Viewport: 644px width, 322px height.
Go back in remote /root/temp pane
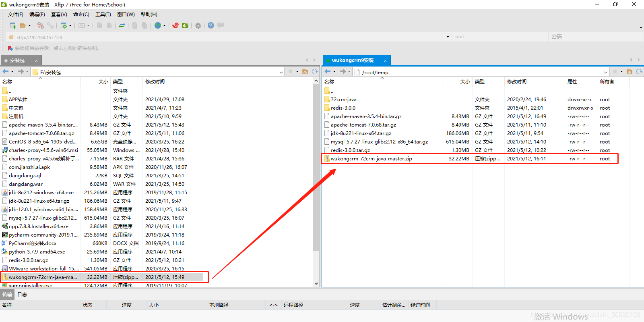[x=328, y=71]
